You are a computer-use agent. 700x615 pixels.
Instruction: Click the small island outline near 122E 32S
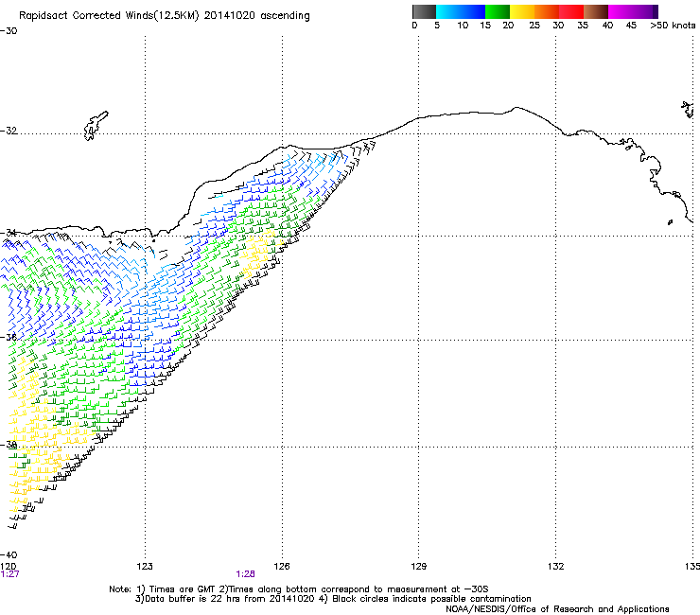point(96,126)
